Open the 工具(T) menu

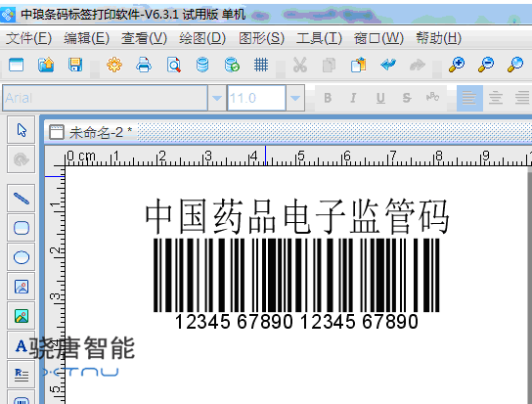click(319, 38)
